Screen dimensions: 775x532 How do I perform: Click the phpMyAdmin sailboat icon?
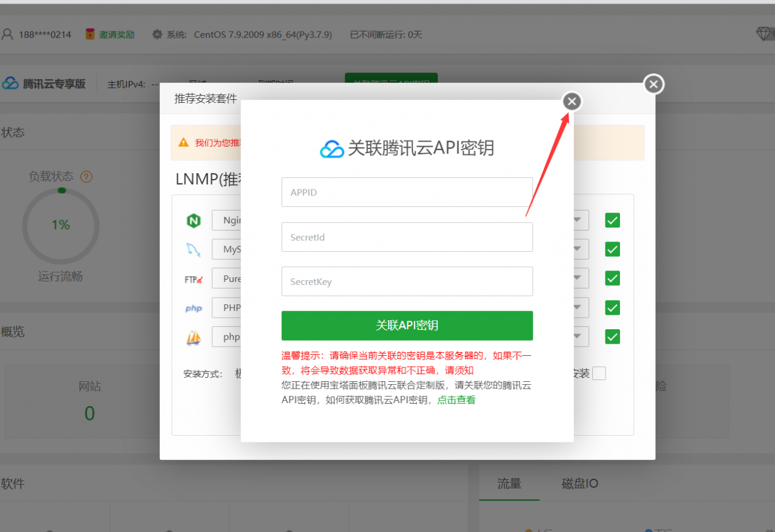click(194, 337)
